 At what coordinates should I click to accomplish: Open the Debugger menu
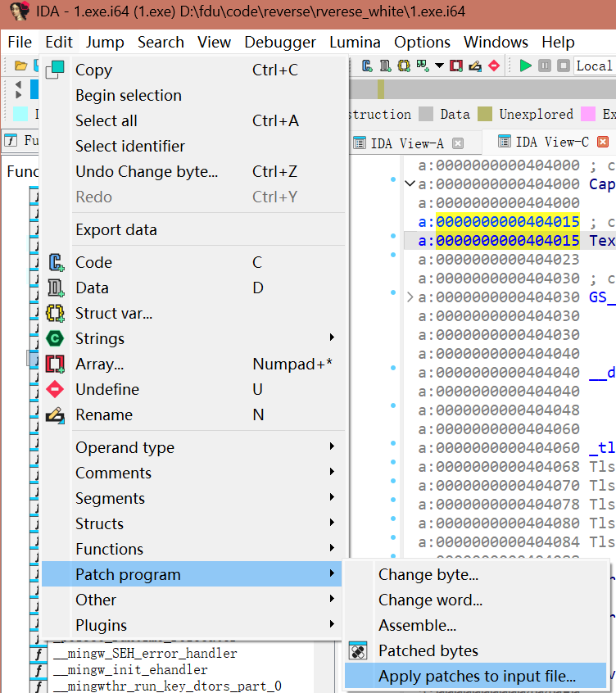(280, 42)
